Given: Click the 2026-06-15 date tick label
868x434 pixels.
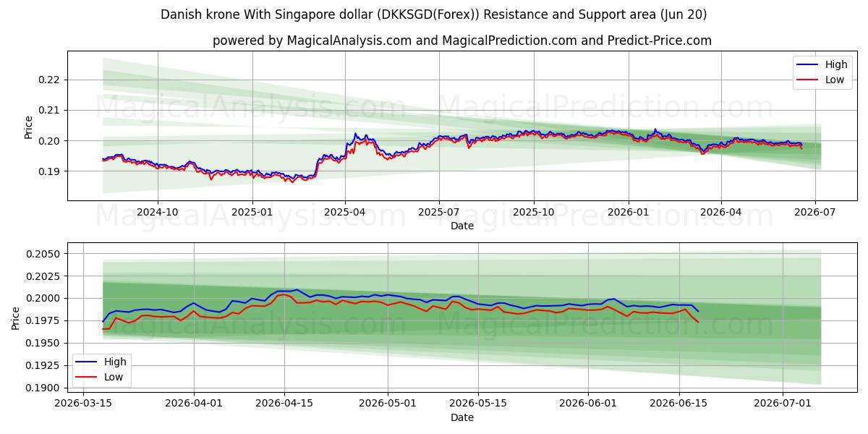Looking at the screenshot, I should pyautogui.click(x=678, y=404).
